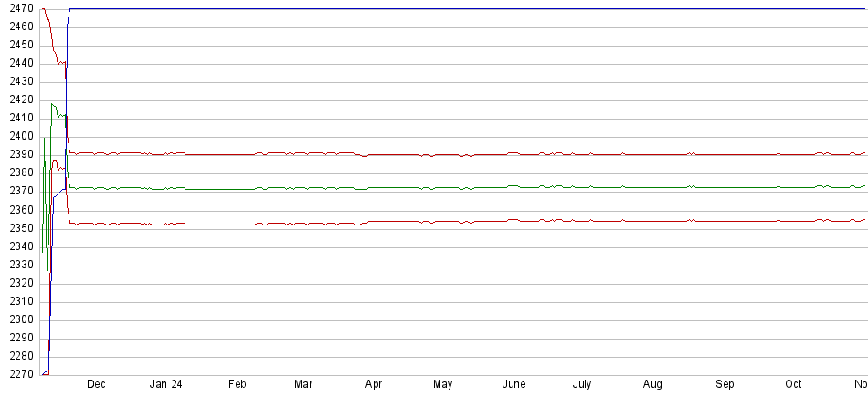Click the lowest red line above Mar

pyautogui.click(x=303, y=223)
